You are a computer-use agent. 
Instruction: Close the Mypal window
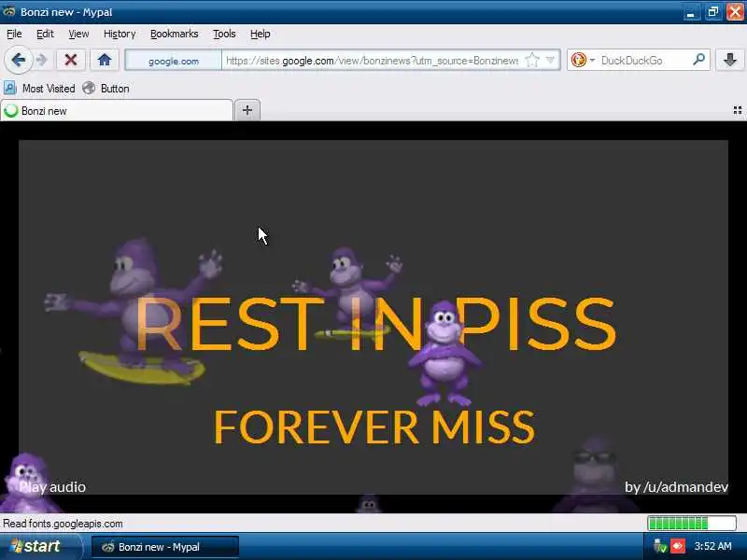[735, 12]
